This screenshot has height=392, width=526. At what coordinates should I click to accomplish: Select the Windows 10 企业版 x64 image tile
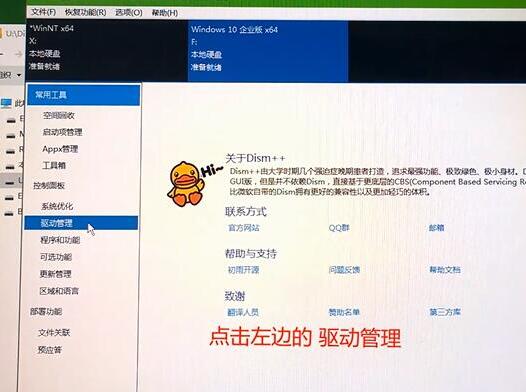[268, 51]
